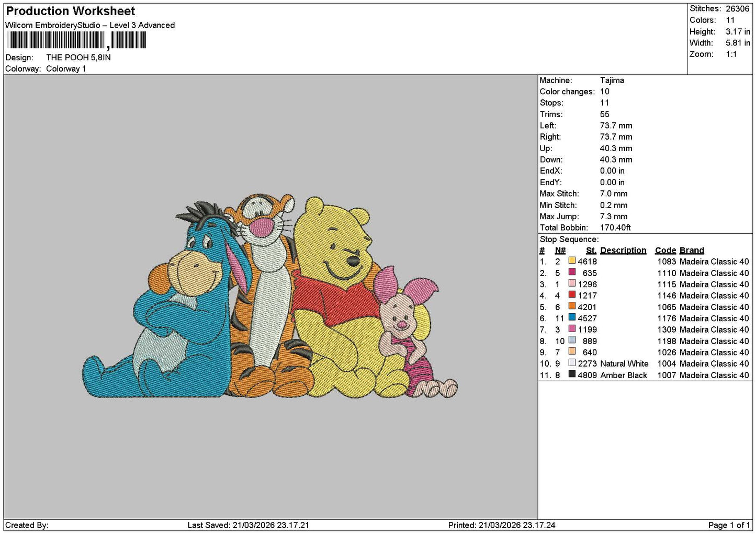Click the thread code '1309'
Image resolution: width=756 pixels, height=534 pixels.
point(667,330)
